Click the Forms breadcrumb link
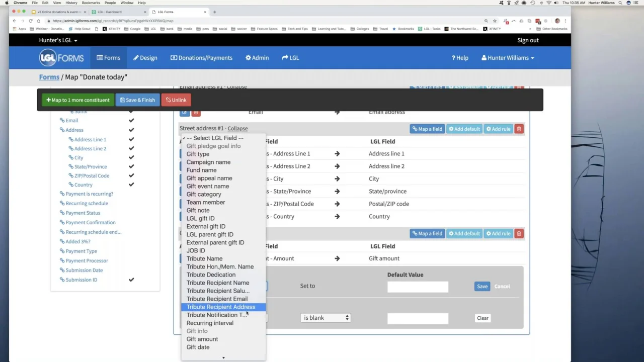This screenshot has height=362, width=644. (x=49, y=77)
